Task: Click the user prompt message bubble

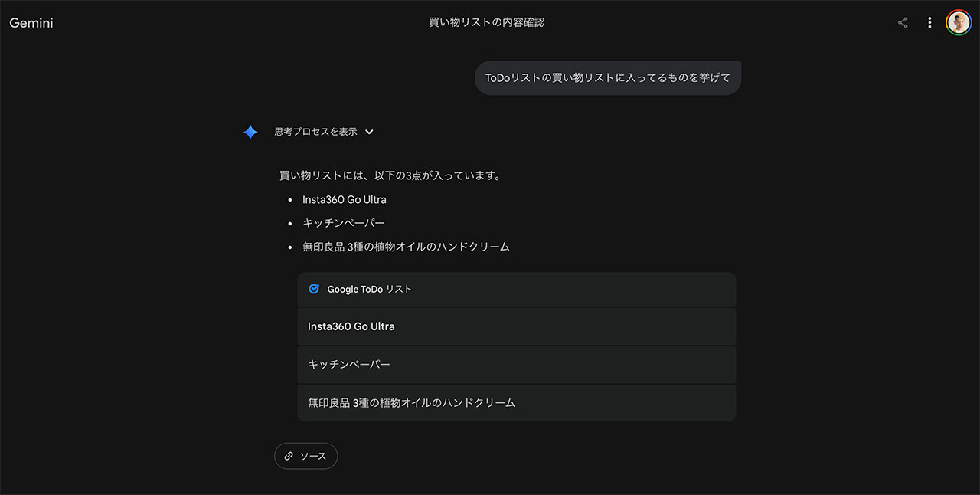Action: 608,77
